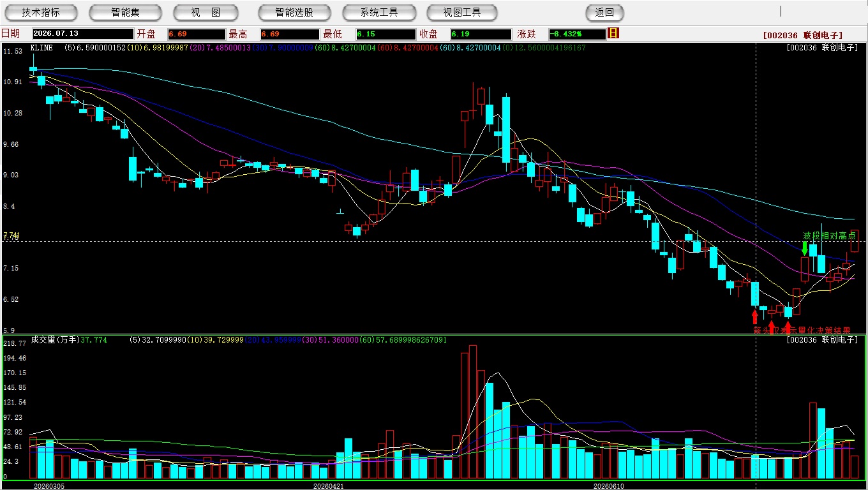Click the 日期 field label

pos(11,34)
